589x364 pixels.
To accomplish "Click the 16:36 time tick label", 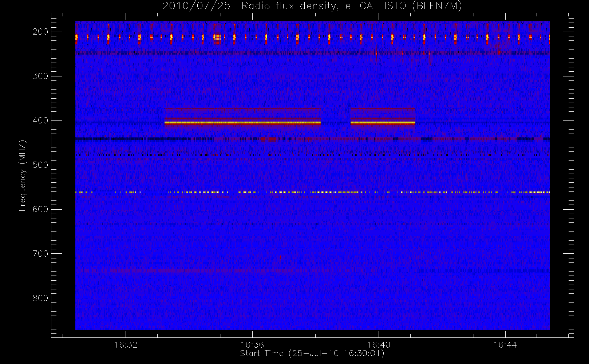I will pyautogui.click(x=252, y=345).
